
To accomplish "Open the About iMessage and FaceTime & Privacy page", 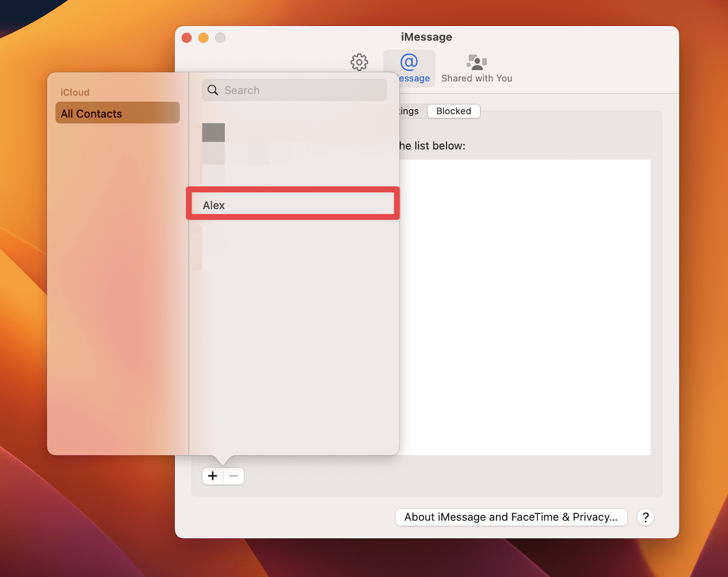I will pyautogui.click(x=511, y=517).
